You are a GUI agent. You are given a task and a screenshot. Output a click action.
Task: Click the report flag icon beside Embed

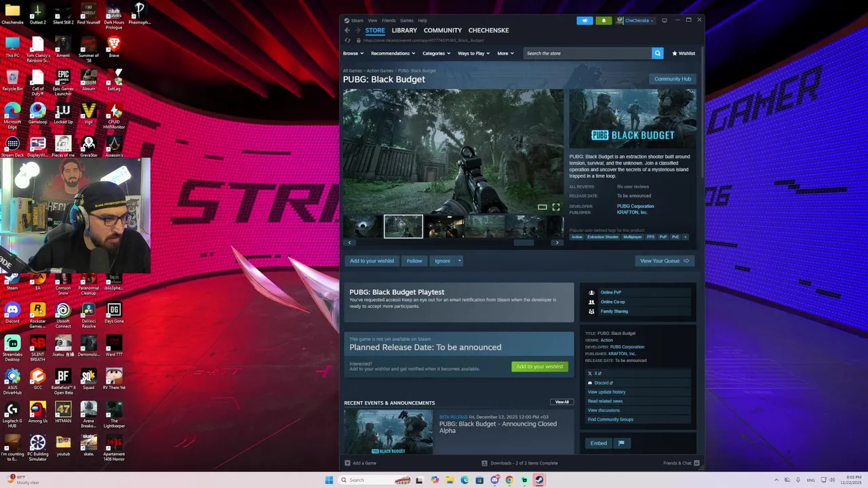(x=621, y=443)
